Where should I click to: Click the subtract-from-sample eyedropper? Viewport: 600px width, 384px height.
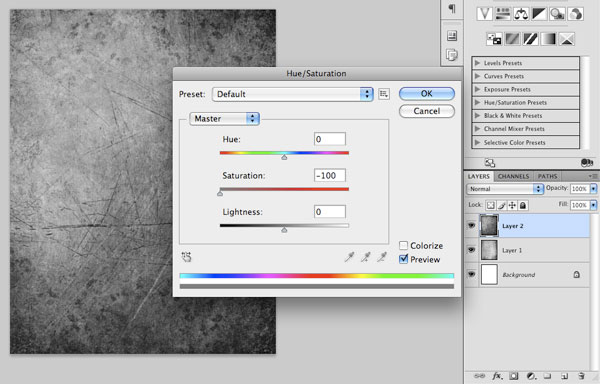382,257
